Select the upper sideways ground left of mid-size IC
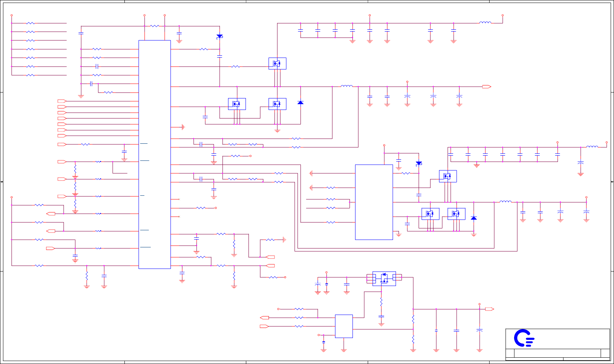This screenshot has width=614, height=364. (311, 173)
